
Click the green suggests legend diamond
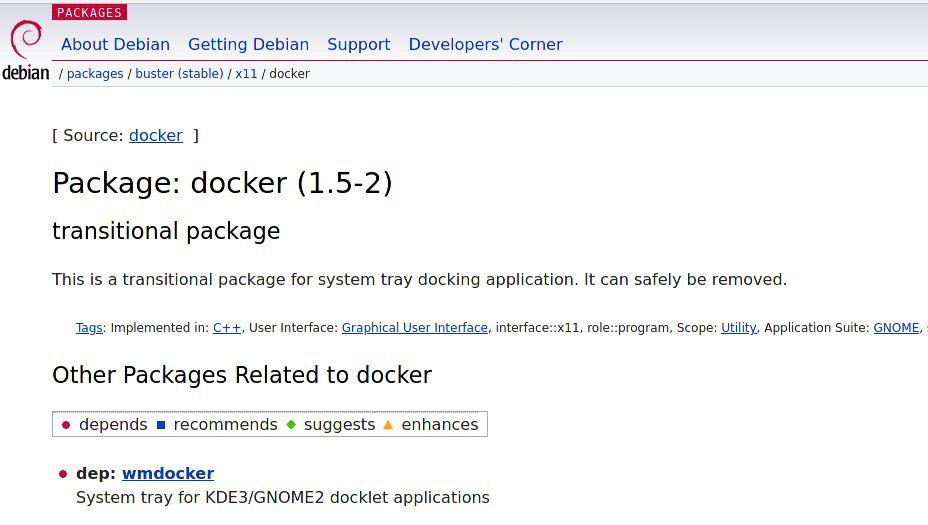[x=291, y=424]
